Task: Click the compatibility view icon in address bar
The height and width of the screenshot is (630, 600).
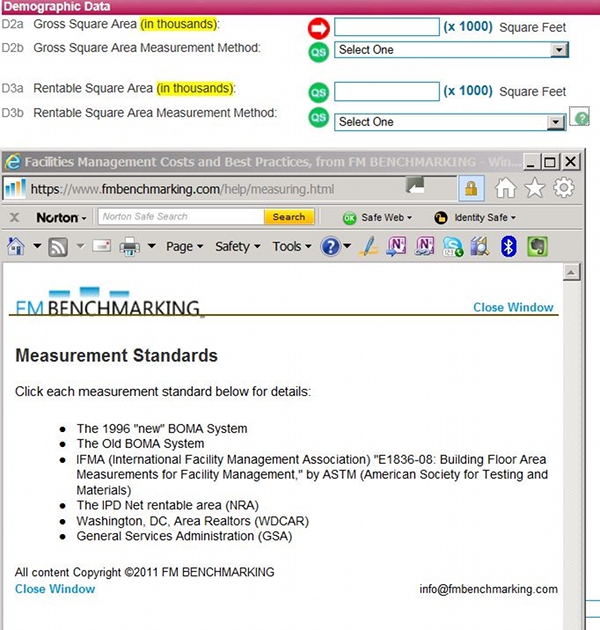Action: tap(415, 186)
